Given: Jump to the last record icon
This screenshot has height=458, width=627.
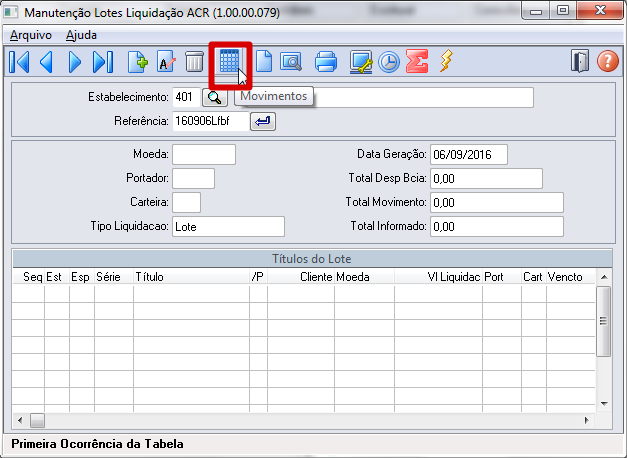Looking at the screenshot, I should [x=103, y=62].
